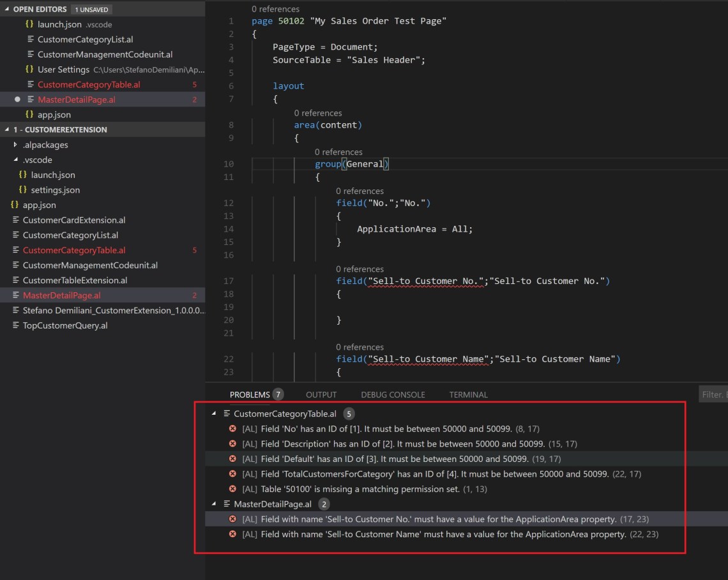Collapse MasterDetailPage.al problems group
Screen dimensions: 728x580
[214, 504]
